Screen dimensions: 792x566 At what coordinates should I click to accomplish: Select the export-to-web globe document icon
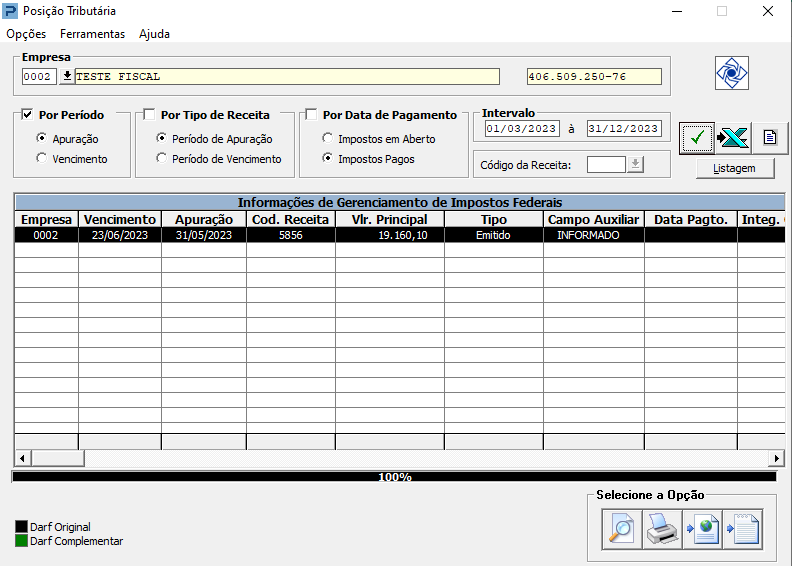(703, 529)
